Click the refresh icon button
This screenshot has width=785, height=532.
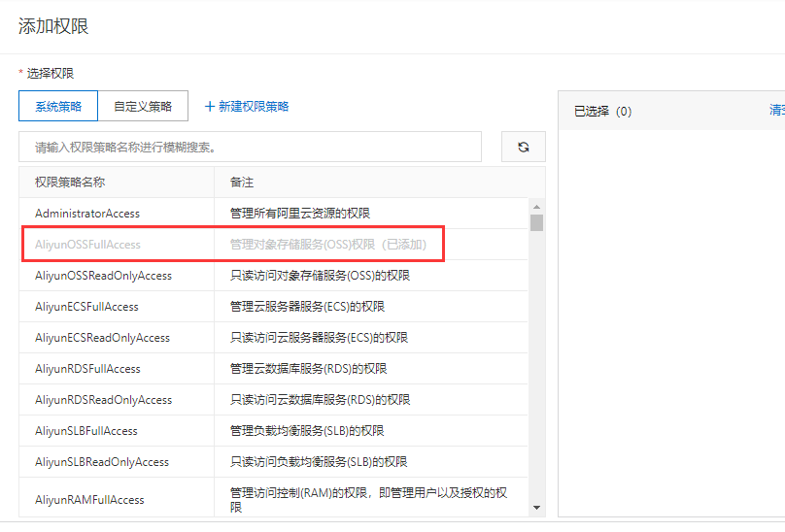pyautogui.click(x=523, y=147)
